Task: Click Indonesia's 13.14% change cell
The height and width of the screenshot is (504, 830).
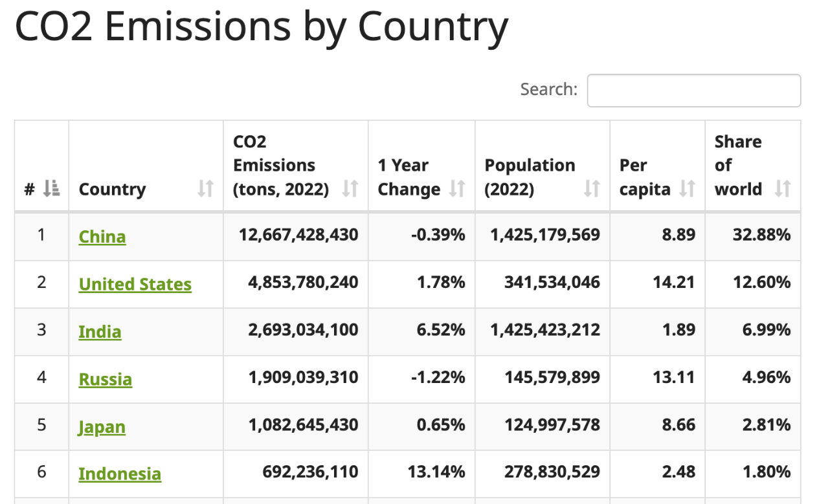Action: click(436, 472)
